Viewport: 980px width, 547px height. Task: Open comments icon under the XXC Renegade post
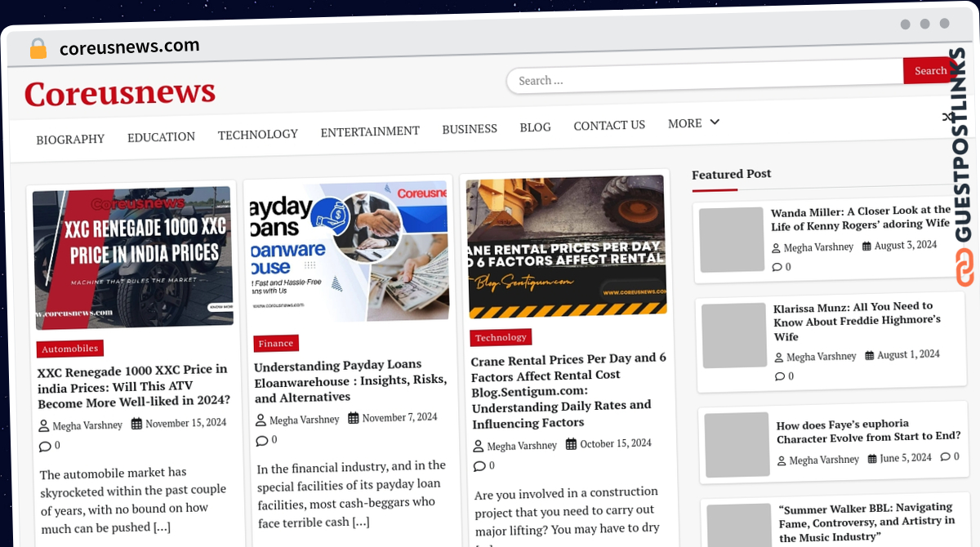coord(45,447)
